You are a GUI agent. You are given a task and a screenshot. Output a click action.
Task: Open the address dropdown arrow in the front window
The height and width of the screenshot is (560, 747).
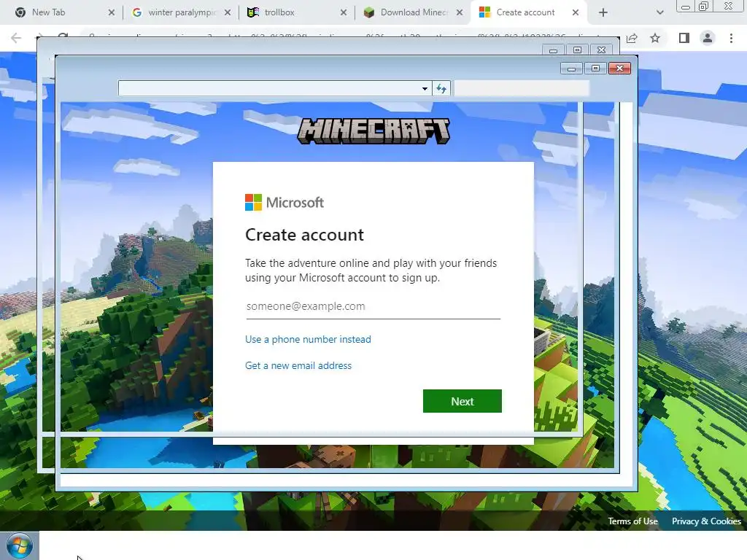tap(425, 88)
